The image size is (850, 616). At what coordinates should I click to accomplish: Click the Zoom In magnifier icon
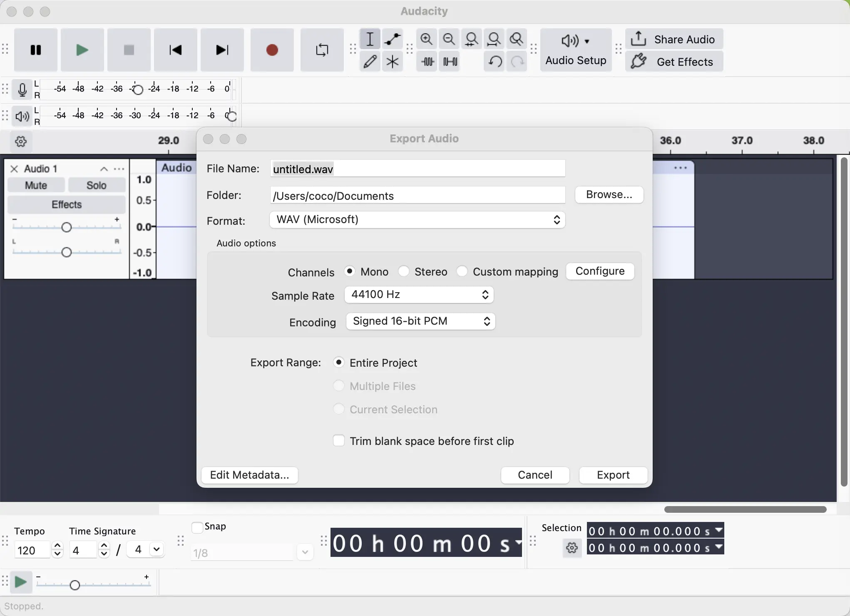tap(426, 40)
